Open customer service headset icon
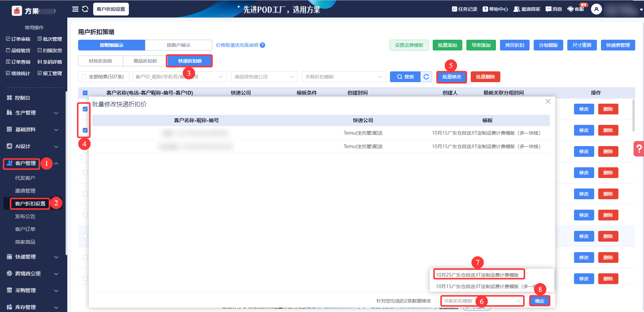The width and height of the screenshot is (644, 312). 570,9
